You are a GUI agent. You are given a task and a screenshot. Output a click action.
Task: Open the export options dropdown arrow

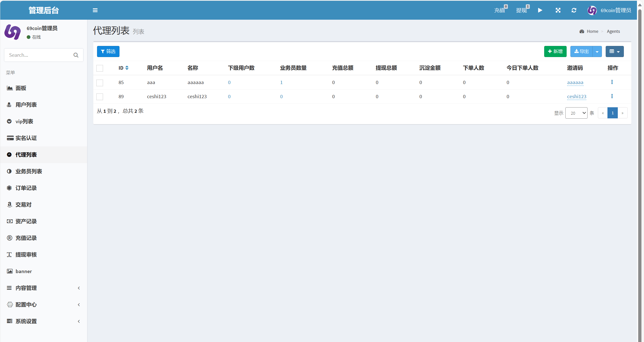597,51
